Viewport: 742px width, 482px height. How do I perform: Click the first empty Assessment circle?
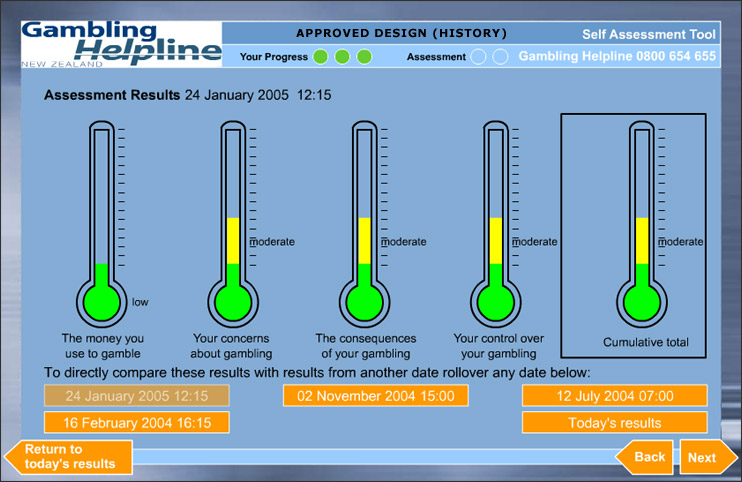point(479,57)
